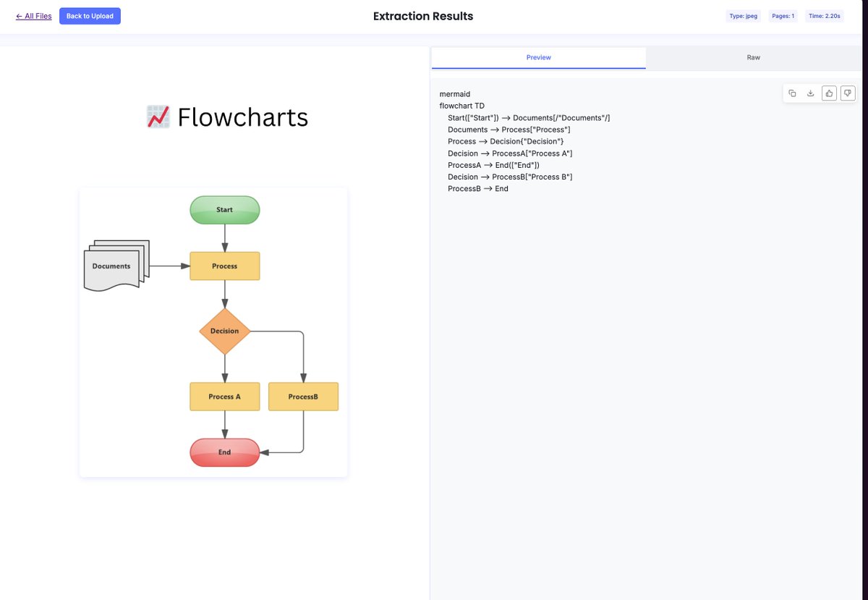Click the red End node
868x600 pixels.
click(x=224, y=452)
